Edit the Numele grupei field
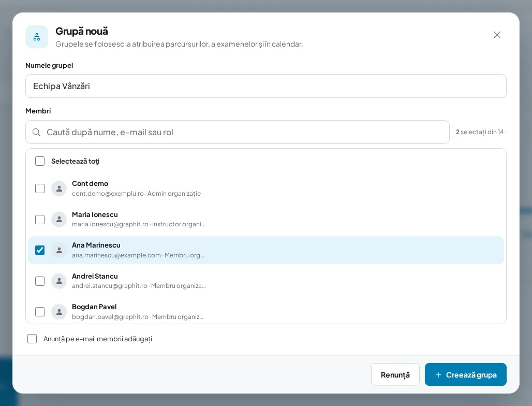The height and width of the screenshot is (406, 532). (x=266, y=86)
